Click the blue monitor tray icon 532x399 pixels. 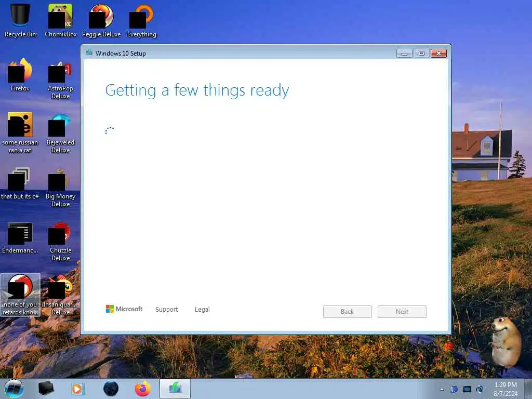(x=467, y=389)
